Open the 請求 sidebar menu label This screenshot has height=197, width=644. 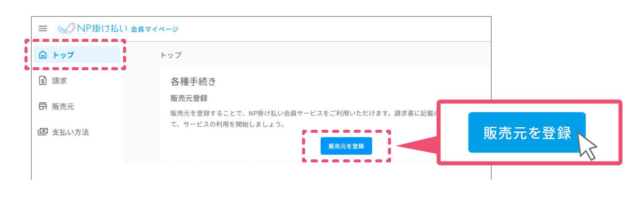59,81
